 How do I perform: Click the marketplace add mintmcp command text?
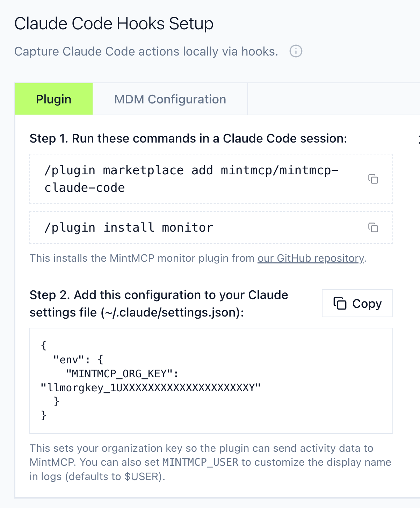(191, 179)
